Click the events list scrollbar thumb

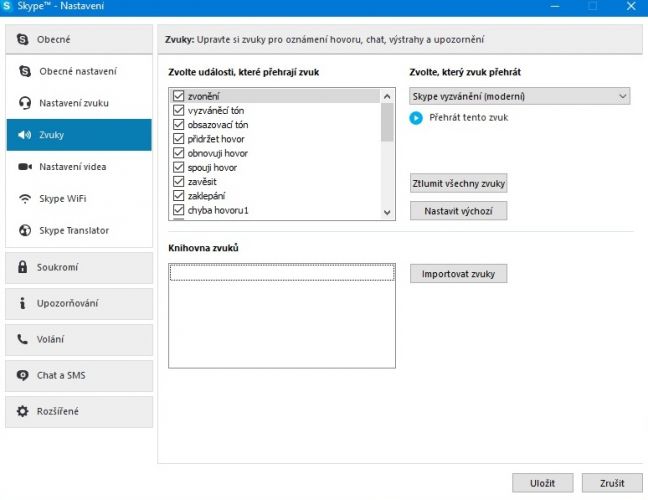pyautogui.click(x=387, y=122)
